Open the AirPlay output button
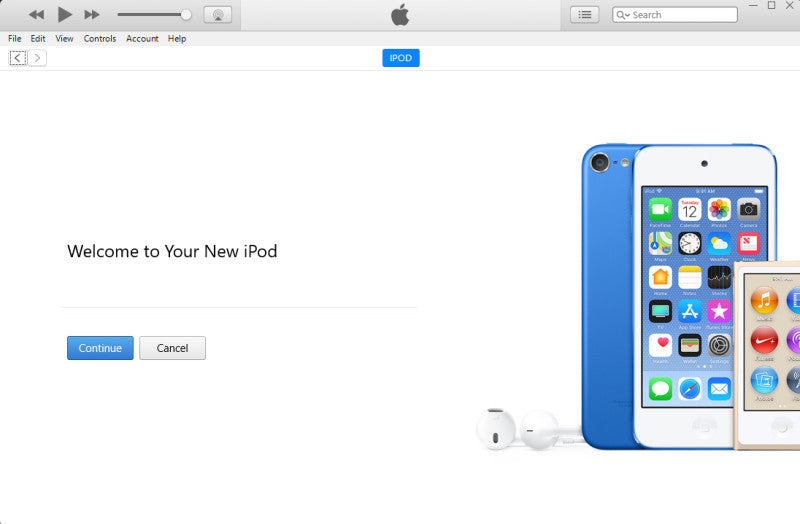Screen dimensions: 800x524 [x=218, y=15]
